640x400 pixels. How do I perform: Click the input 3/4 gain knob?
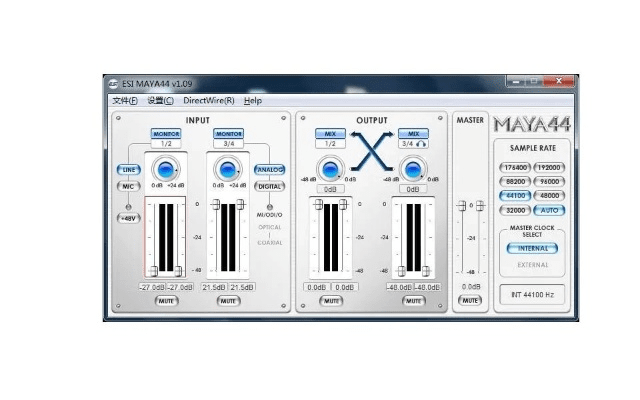coord(228,169)
